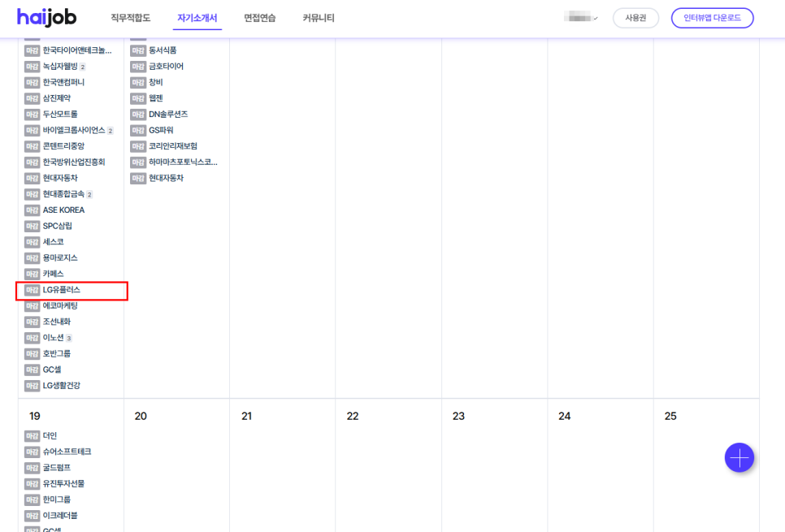Click the 사용권 button
The width and height of the screenshot is (785, 532).
pyautogui.click(x=635, y=18)
